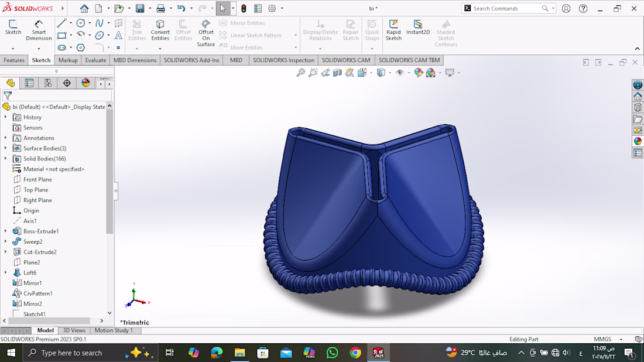Image resolution: width=644 pixels, height=362 pixels.
Task: Open the DimXpertManager tab
Action: (x=67, y=83)
